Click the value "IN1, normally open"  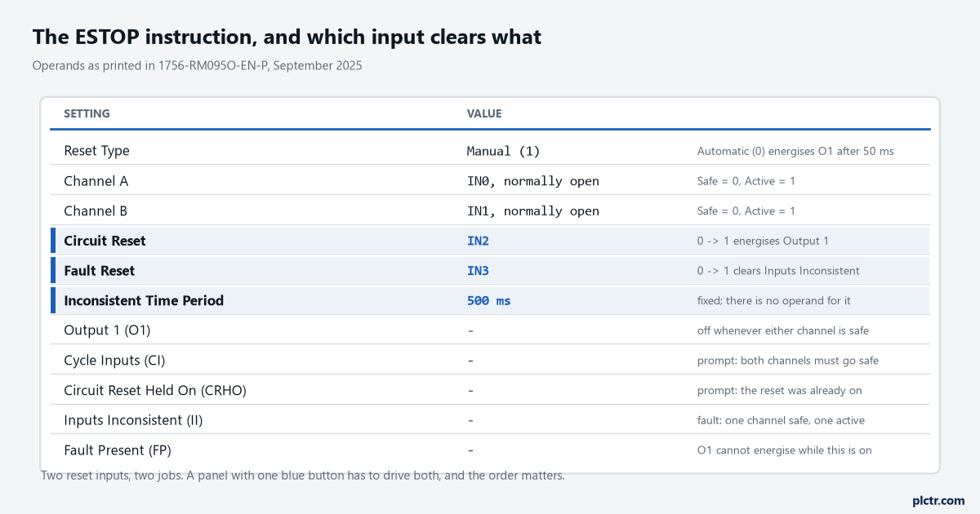533,211
